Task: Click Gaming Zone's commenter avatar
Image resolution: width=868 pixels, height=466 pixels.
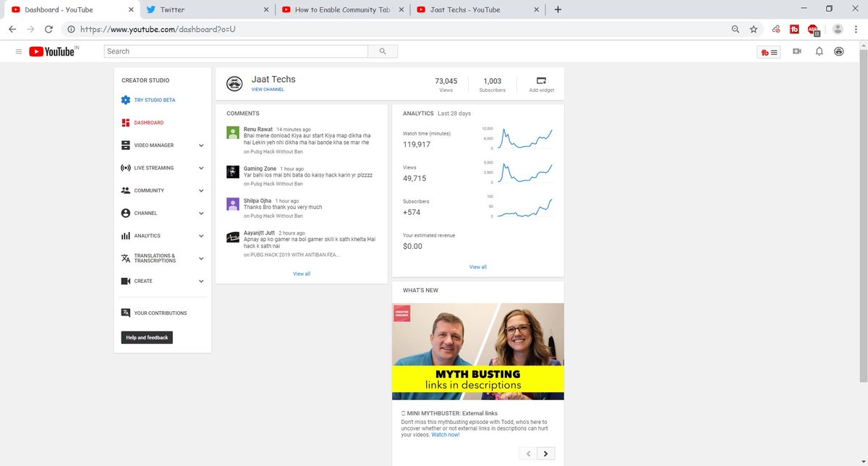Action: pyautogui.click(x=233, y=171)
